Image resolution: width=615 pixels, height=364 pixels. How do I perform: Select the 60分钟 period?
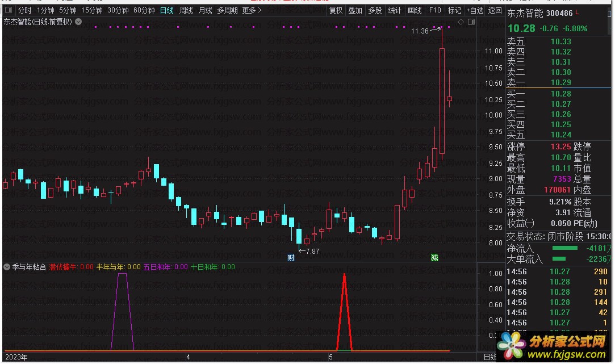(x=144, y=10)
